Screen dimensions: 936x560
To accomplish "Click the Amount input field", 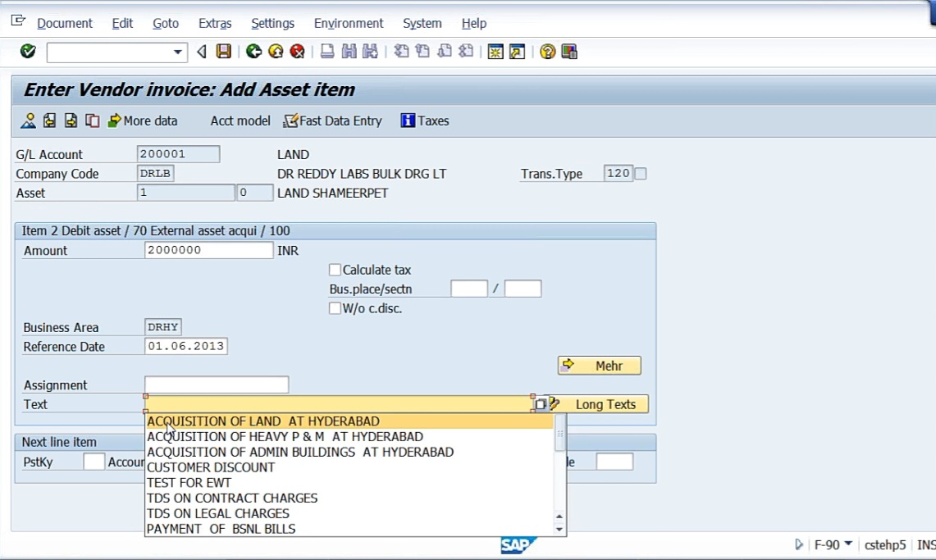I will [x=208, y=250].
